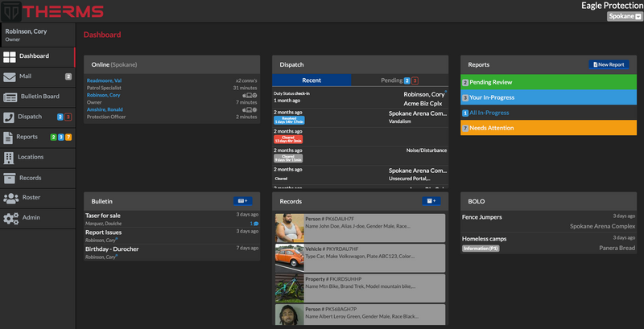This screenshot has height=329, width=644.
Task: Open John Doe person photo thumbnail
Action: 290,228
